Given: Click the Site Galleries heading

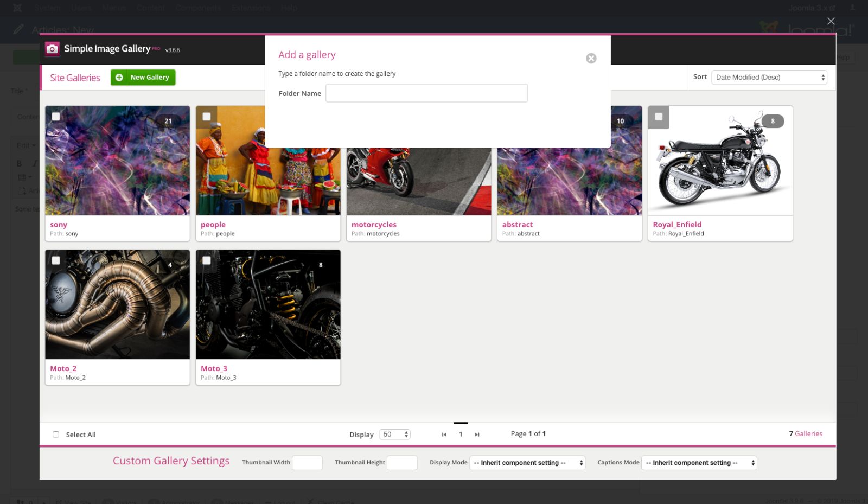Looking at the screenshot, I should click(x=75, y=78).
